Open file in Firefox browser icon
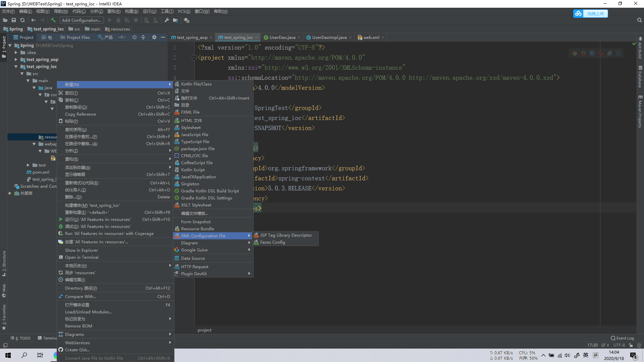This screenshot has width=644, height=362. point(583,53)
